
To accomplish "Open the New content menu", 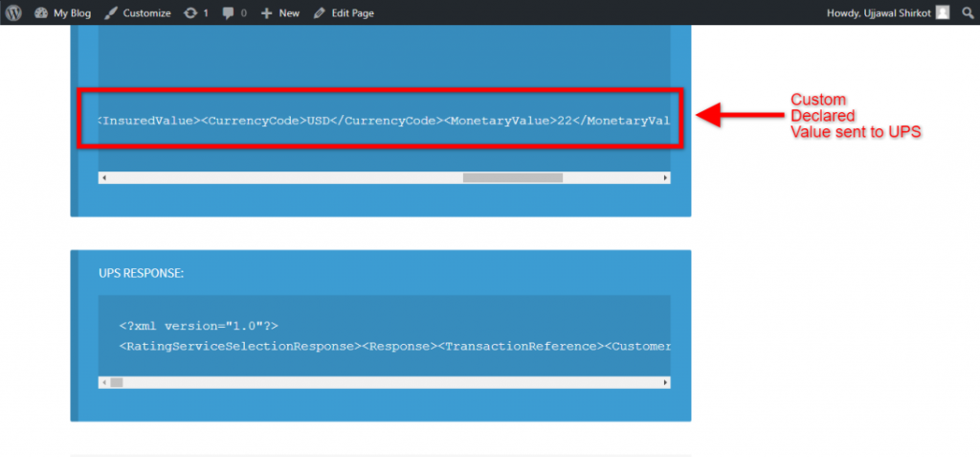I will coord(280,12).
